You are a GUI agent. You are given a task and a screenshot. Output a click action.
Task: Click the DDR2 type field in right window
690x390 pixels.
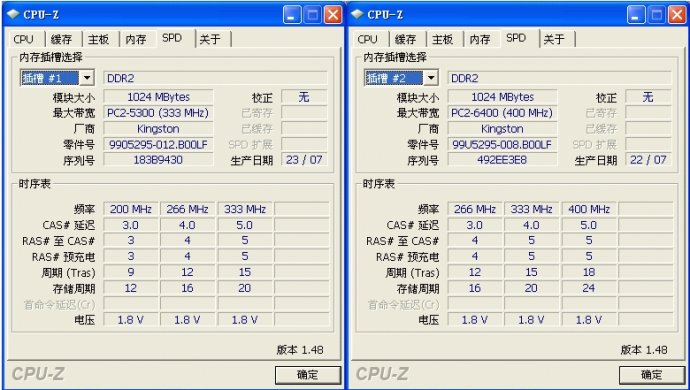560,78
